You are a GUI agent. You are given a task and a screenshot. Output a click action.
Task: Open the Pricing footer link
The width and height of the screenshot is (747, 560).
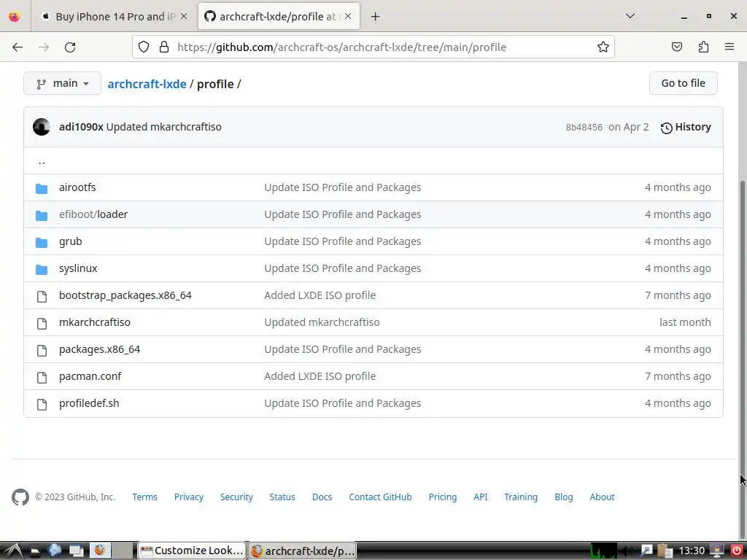(443, 497)
